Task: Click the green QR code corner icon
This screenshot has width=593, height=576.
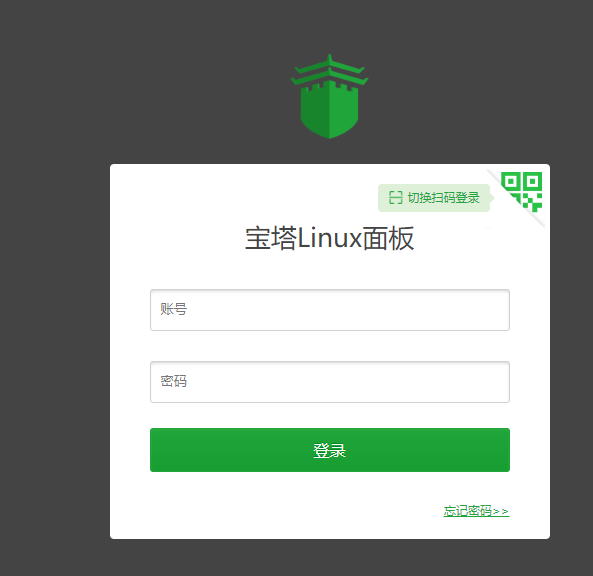Action: 522,192
